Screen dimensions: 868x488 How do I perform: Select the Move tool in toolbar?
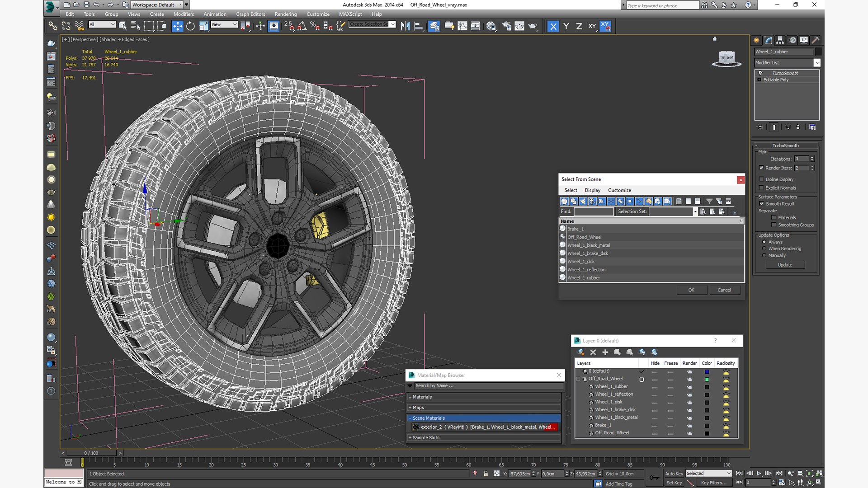pyautogui.click(x=177, y=26)
